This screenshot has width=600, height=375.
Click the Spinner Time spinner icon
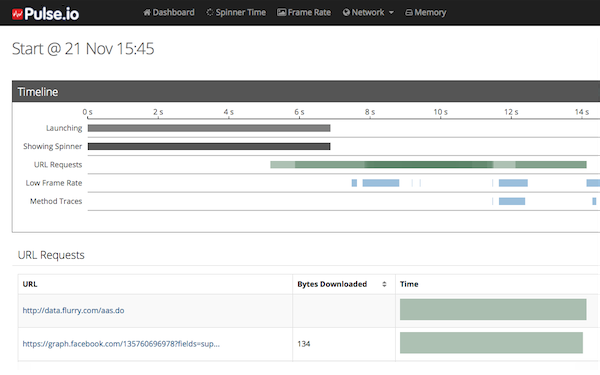coord(210,13)
